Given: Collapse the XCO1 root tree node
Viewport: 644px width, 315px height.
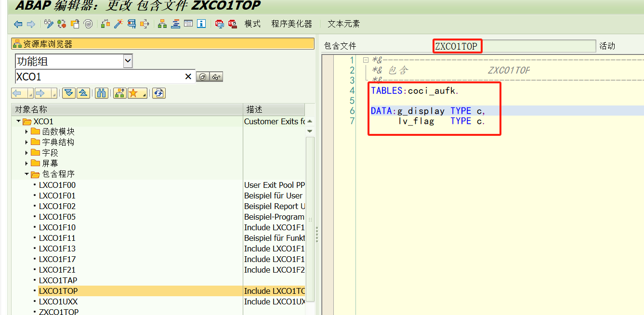Looking at the screenshot, I should pyautogui.click(x=18, y=121).
